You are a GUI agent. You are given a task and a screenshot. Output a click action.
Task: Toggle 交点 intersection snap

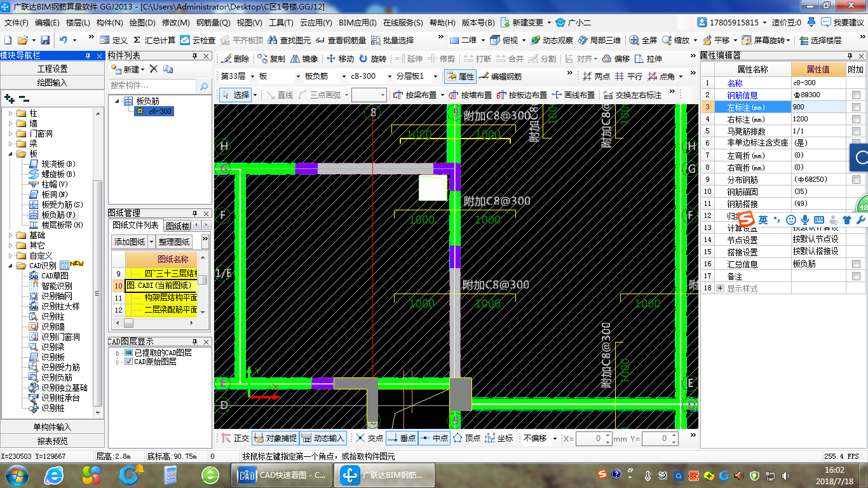click(x=369, y=438)
